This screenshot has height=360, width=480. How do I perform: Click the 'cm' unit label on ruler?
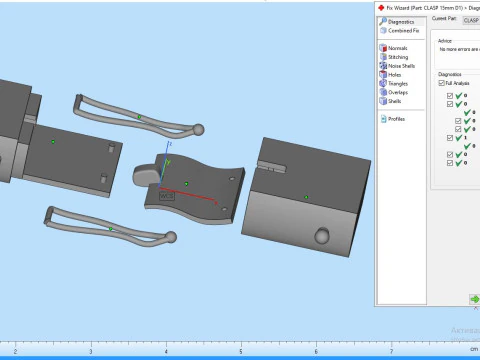[x=474, y=349]
